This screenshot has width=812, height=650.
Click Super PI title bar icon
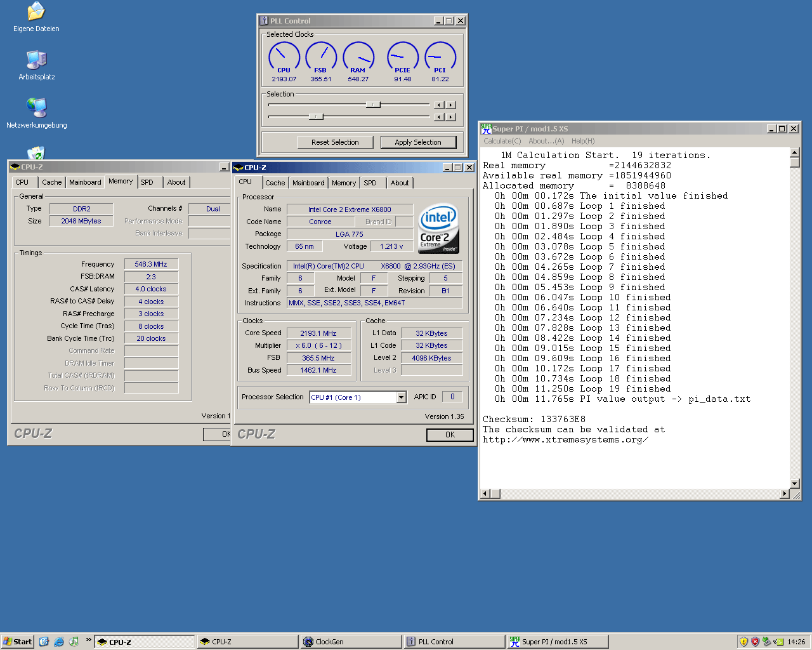pyautogui.click(x=486, y=128)
